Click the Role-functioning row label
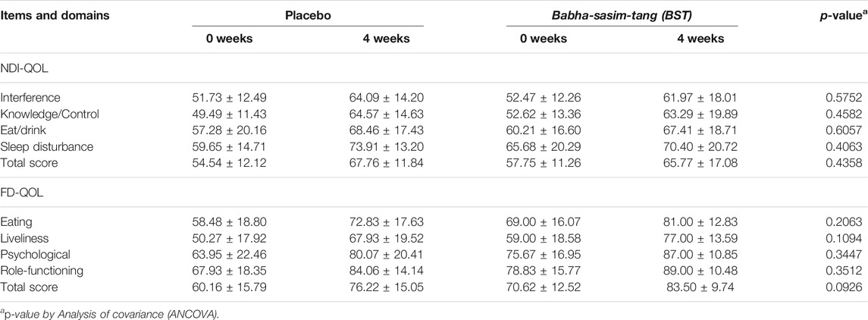868x320 pixels. point(42,271)
